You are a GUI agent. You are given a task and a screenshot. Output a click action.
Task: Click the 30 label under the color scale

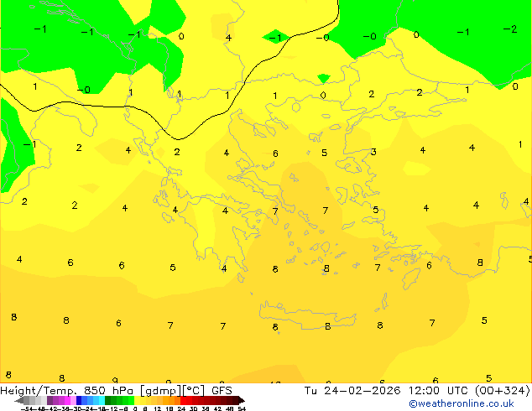[193, 408]
